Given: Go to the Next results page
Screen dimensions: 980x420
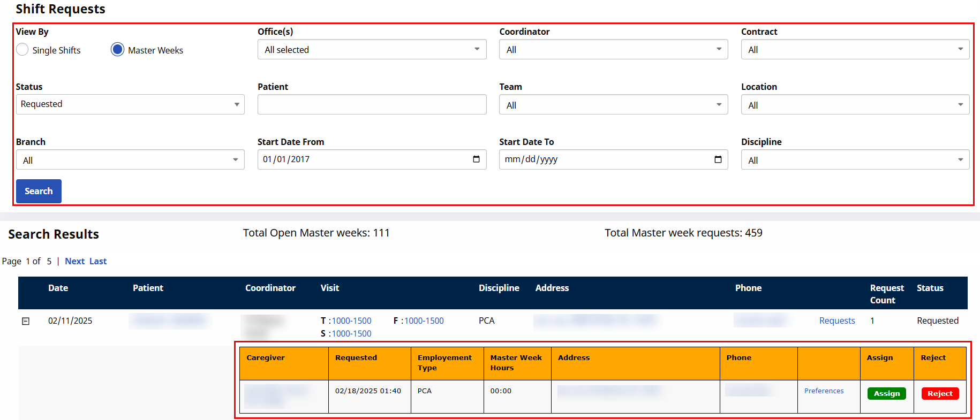Looking at the screenshot, I should pos(74,261).
